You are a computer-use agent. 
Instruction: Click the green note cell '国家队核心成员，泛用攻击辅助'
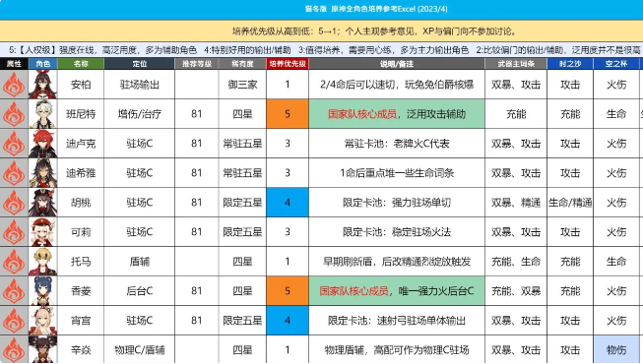[x=397, y=114]
